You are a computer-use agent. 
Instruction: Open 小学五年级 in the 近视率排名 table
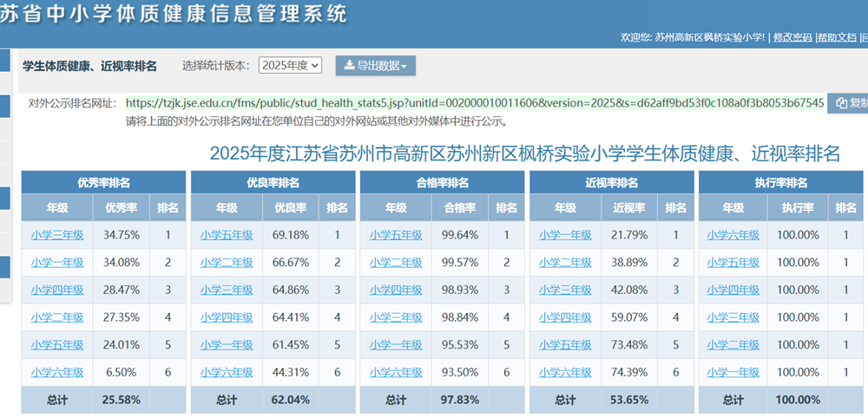(x=565, y=345)
